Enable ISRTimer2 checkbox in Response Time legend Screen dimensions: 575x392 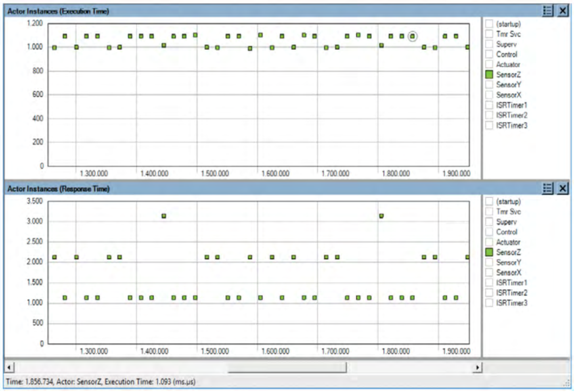pos(489,292)
